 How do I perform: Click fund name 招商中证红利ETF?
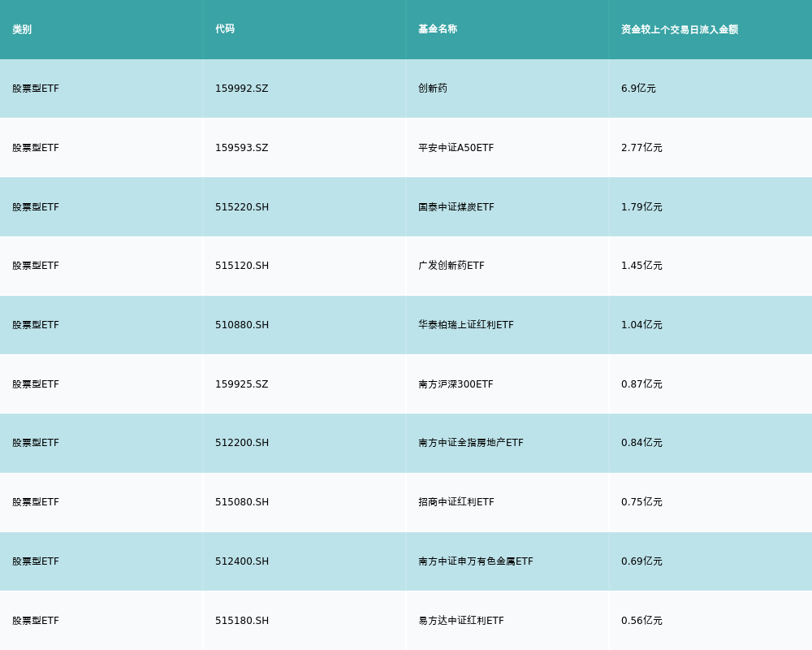click(x=456, y=502)
